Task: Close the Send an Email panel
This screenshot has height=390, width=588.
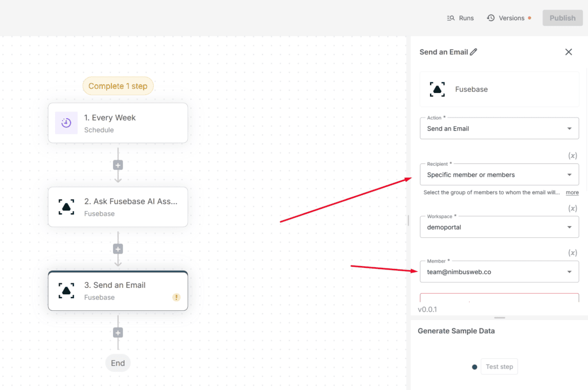Action: [568, 52]
